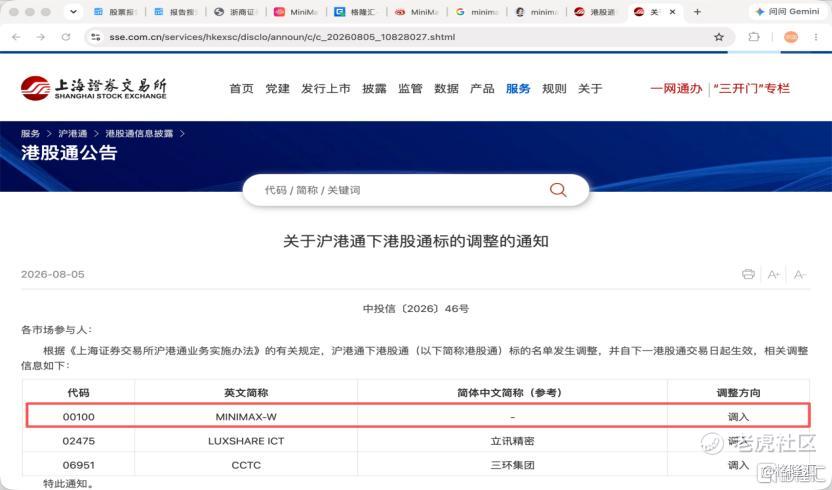The height and width of the screenshot is (490, 832).
Task: Click stock code 00100
Action: pyautogui.click(x=79, y=417)
